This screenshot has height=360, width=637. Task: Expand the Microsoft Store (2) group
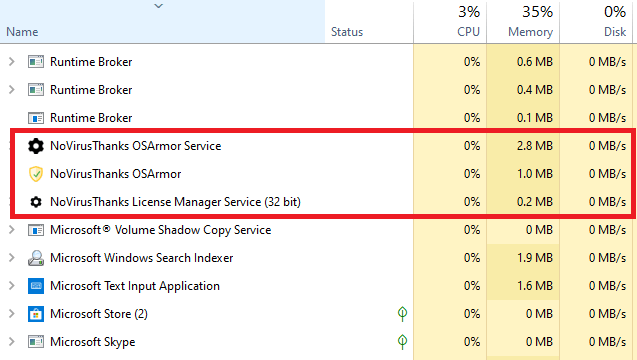click(12, 314)
